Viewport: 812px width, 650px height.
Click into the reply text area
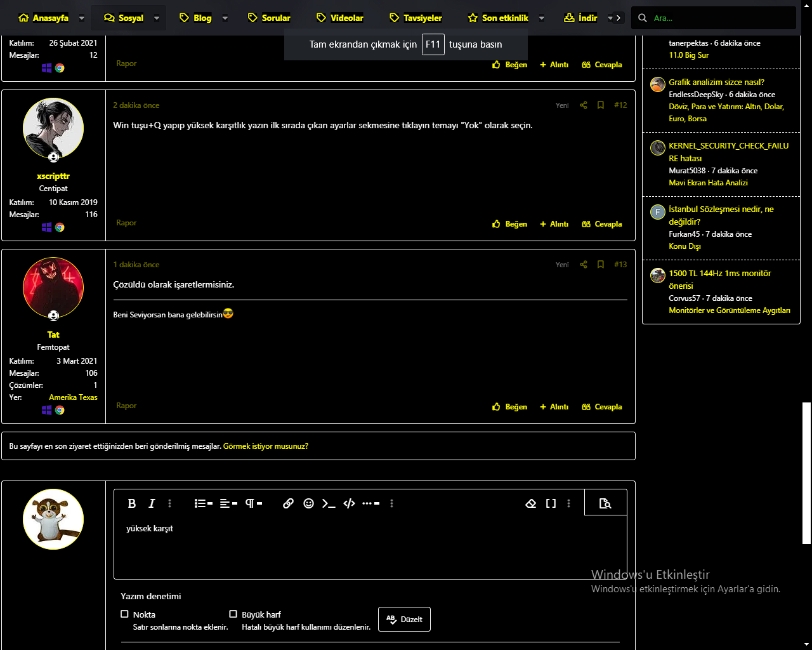click(x=370, y=547)
